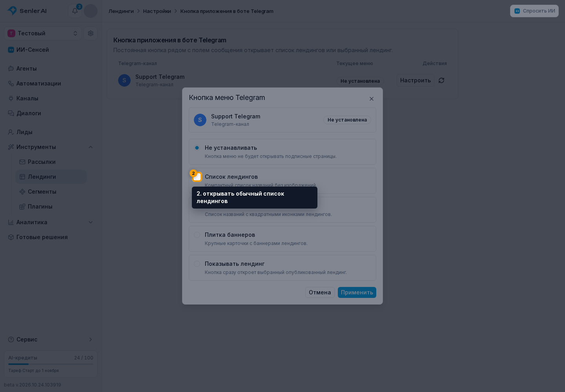565x392 pixels.
Task: Click the Агенты sidebar icon
Action: (x=11, y=69)
